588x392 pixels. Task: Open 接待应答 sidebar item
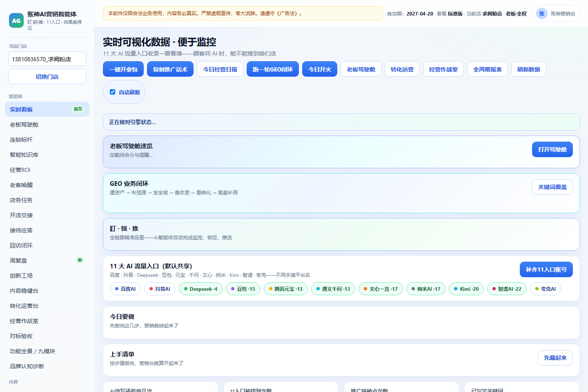point(47,230)
